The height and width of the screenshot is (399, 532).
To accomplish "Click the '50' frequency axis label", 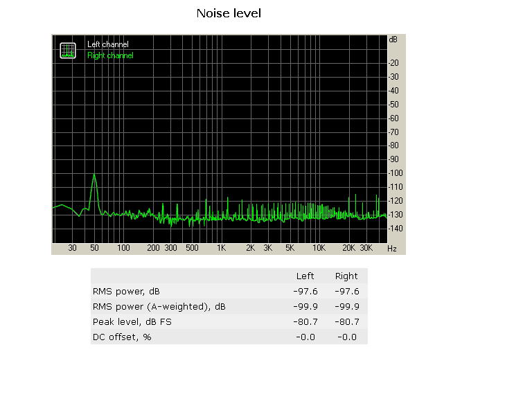I will [94, 248].
